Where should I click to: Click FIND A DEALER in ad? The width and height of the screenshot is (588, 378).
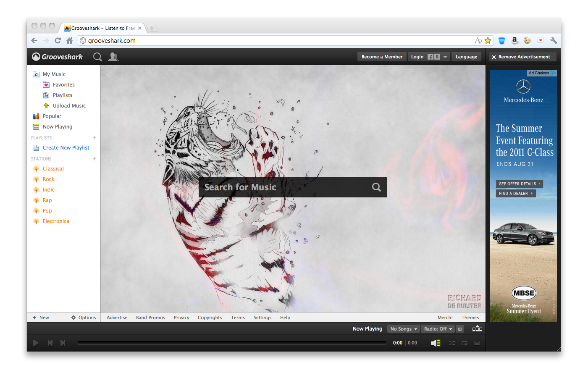click(516, 194)
